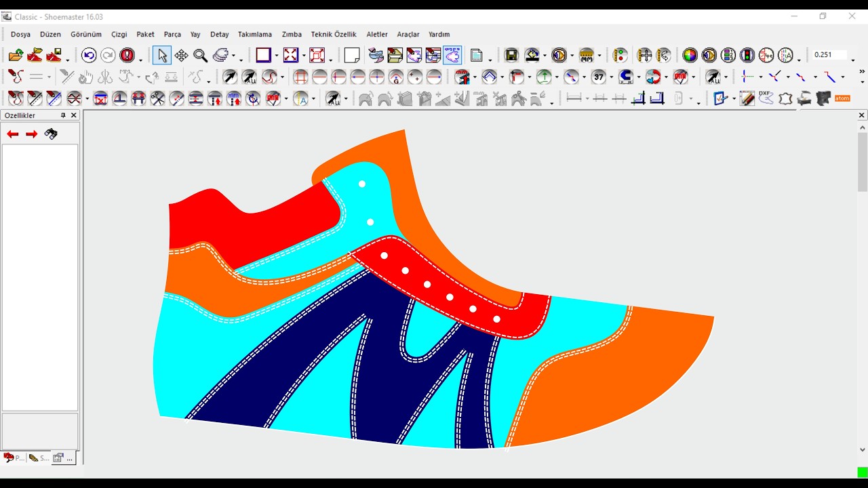Viewport: 868px width, 488px height.
Task: Switch to the properties page bottom tab
Action: coord(63,458)
